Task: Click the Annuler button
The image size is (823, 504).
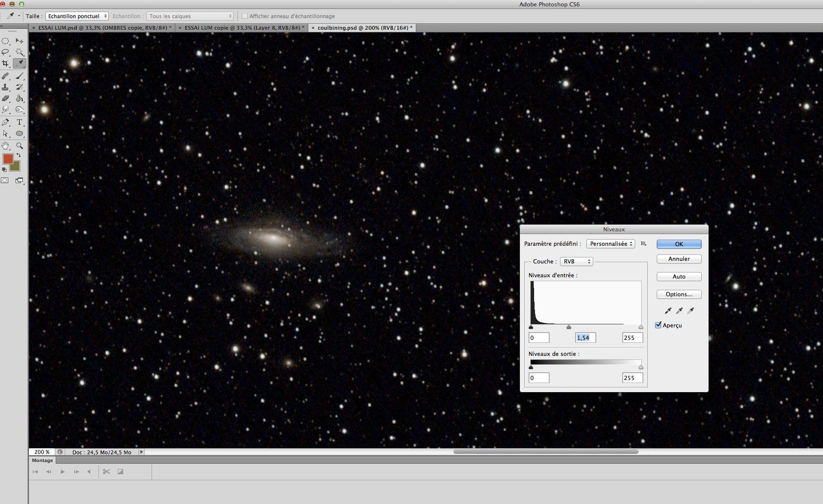Action: 679,259
